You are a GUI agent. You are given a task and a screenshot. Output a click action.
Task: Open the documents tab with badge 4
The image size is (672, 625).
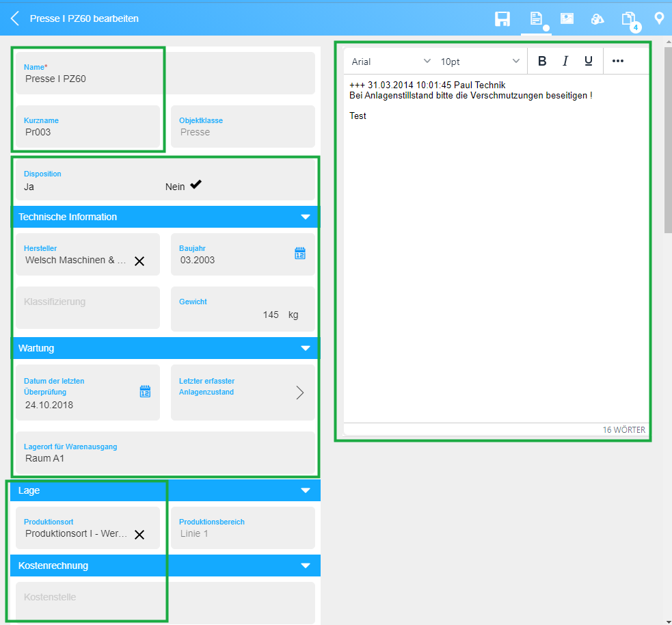pyautogui.click(x=630, y=20)
